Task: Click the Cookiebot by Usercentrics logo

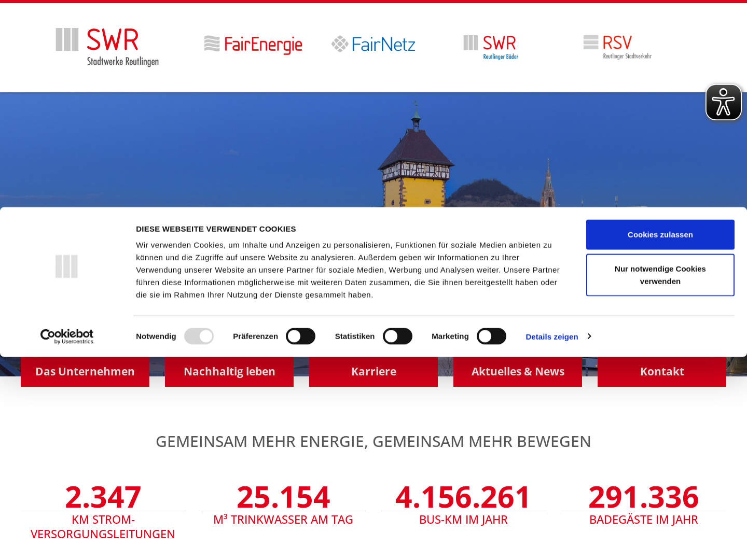Action: click(67, 337)
